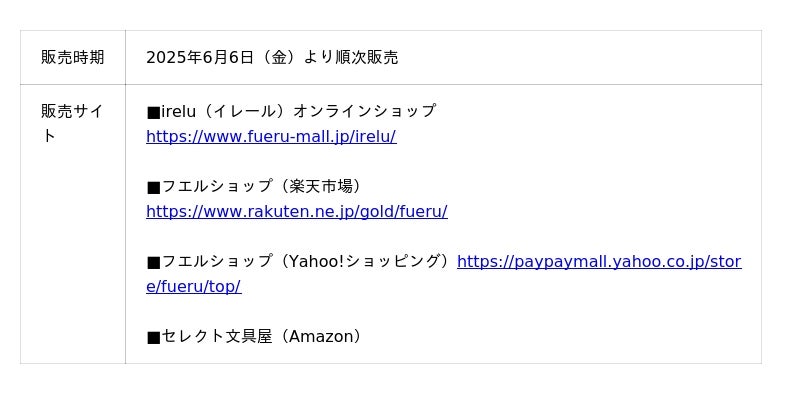This screenshot has height=394, width=800.
Task: Click the 楽天市場 text in parentheses
Action: (x=321, y=186)
